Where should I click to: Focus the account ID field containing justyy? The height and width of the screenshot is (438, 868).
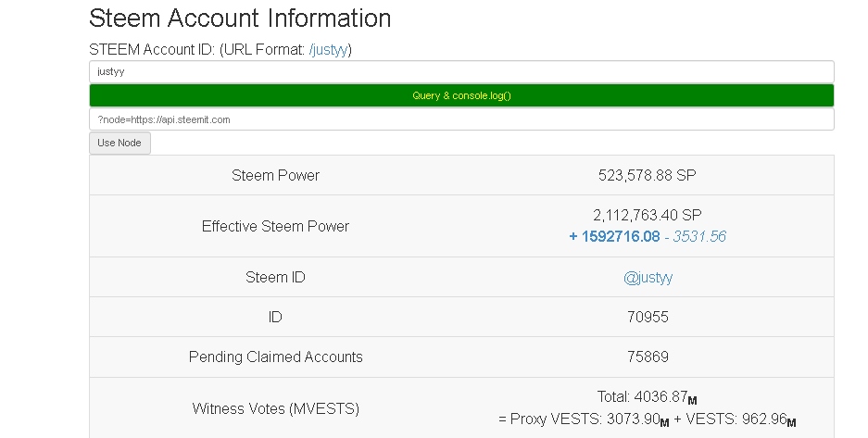tap(461, 72)
